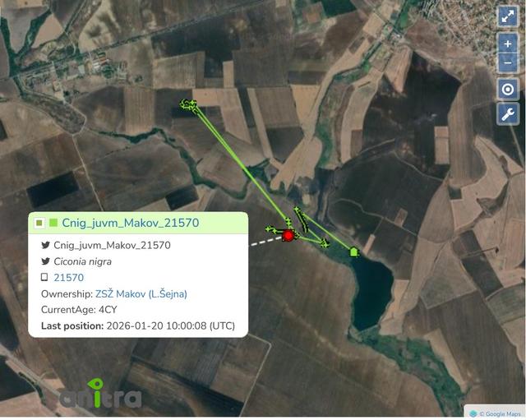Click the Google Maps attribution

pyautogui.click(x=496, y=413)
